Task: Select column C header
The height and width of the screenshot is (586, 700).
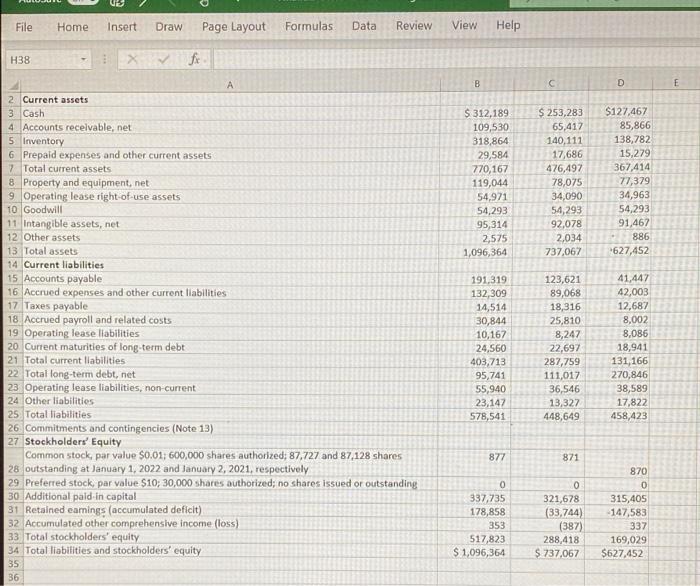Action: click(551, 83)
